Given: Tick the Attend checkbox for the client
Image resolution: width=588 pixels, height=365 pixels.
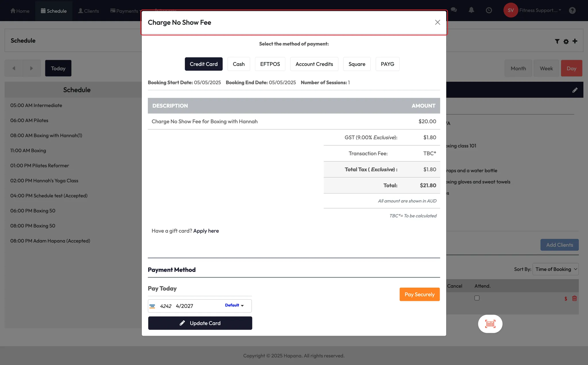Looking at the screenshot, I should coord(477,298).
